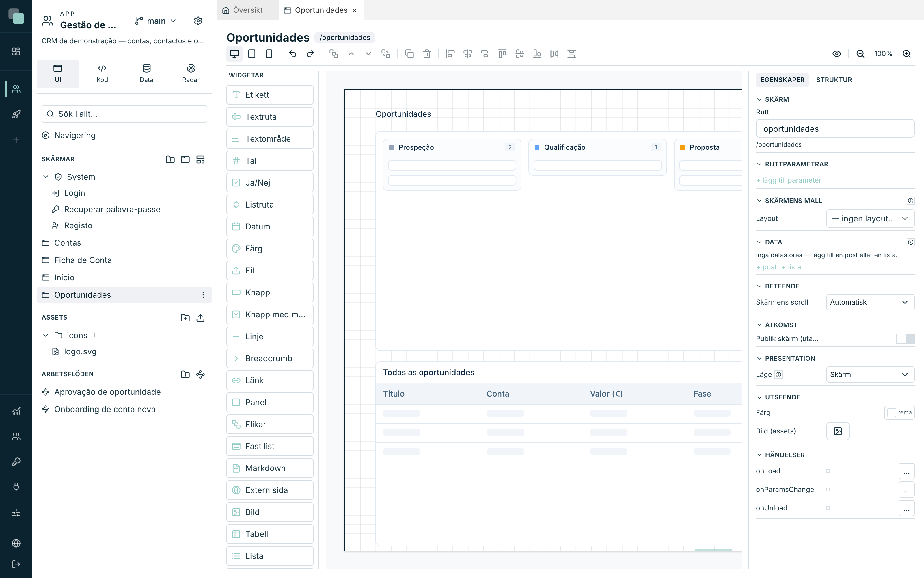Close the Oportunidades tab

click(355, 10)
